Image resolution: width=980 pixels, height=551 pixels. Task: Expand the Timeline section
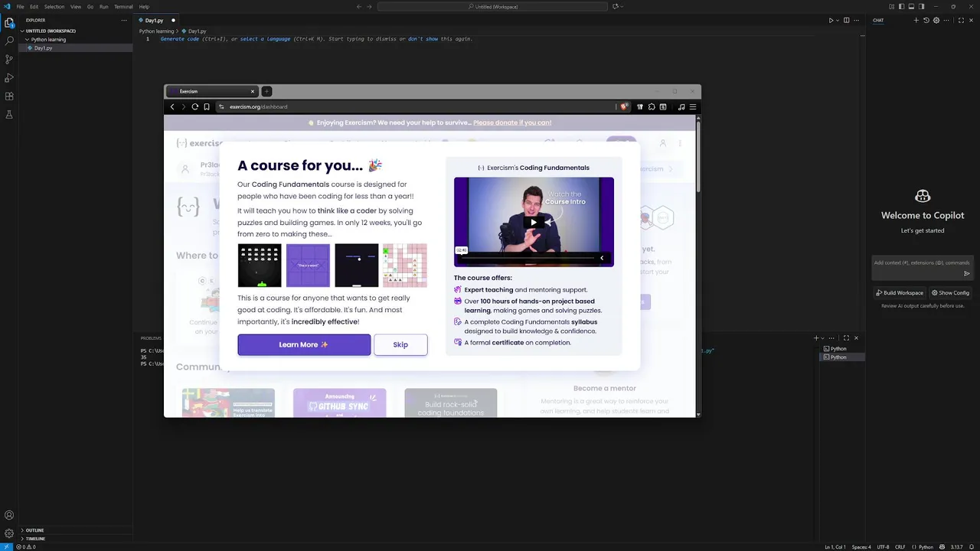point(35,539)
